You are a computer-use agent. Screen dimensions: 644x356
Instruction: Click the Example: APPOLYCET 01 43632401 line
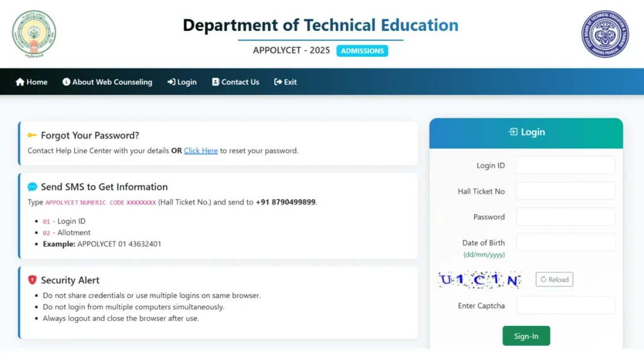[x=102, y=244]
